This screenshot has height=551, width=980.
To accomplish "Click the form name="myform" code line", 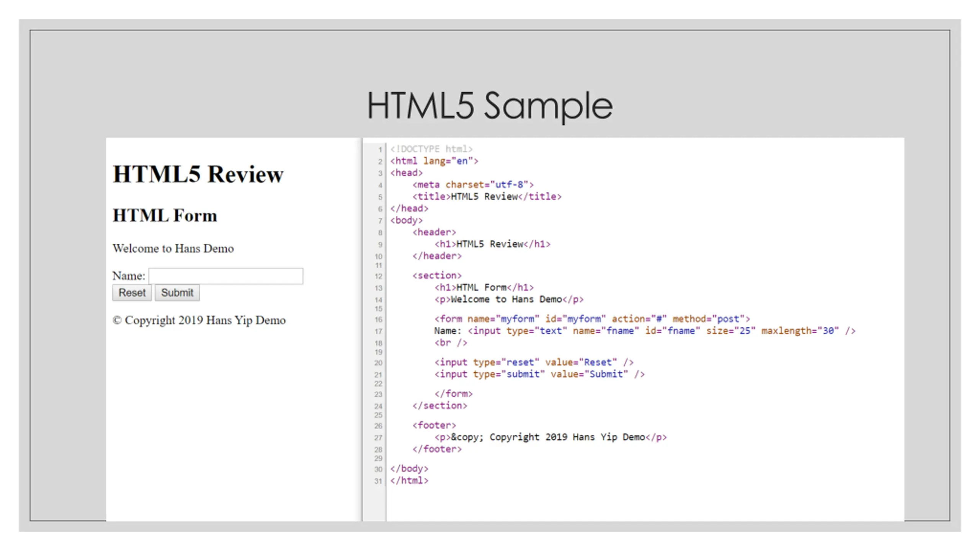I will [592, 319].
